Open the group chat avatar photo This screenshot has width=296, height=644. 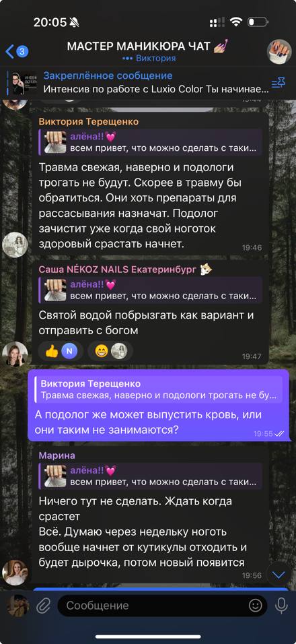[279, 51]
